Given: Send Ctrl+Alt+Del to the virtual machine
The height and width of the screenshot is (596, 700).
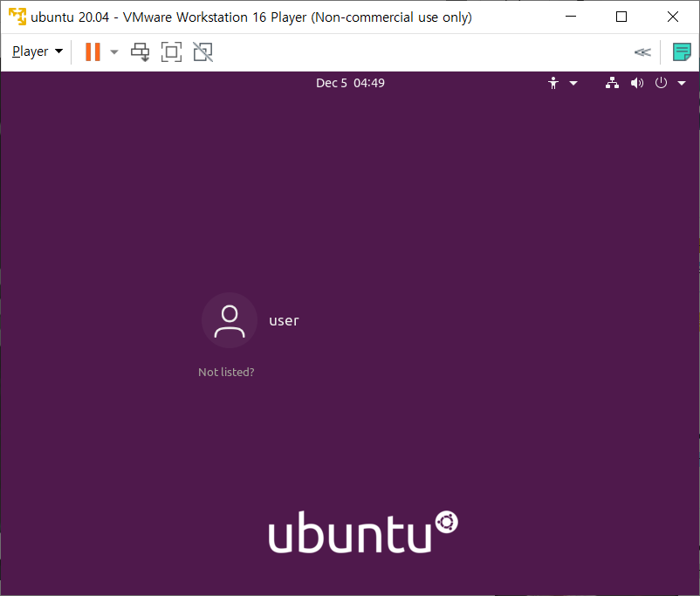Looking at the screenshot, I should [141, 52].
